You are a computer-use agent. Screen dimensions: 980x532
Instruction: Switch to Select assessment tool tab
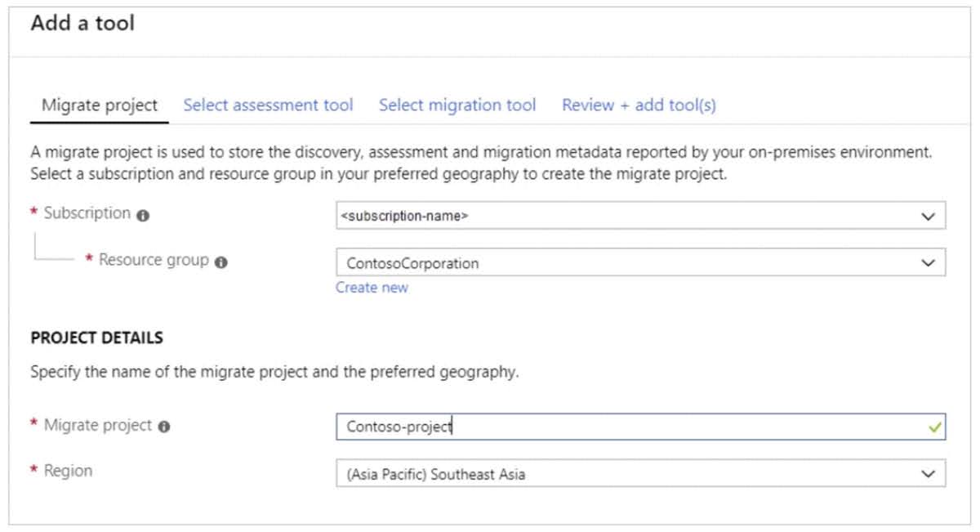[268, 105]
